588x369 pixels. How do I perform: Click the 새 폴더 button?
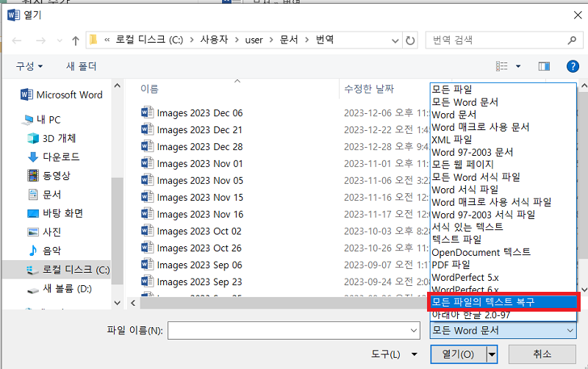point(82,66)
